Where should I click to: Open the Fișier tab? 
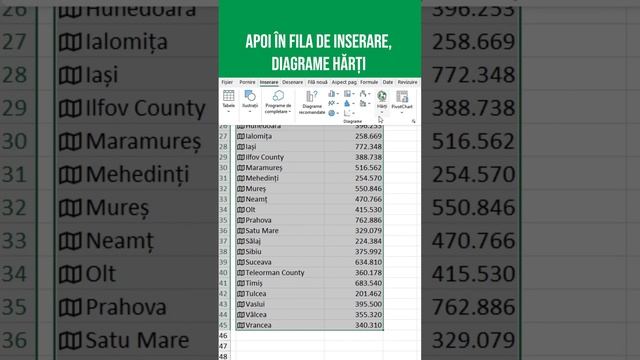(227, 82)
